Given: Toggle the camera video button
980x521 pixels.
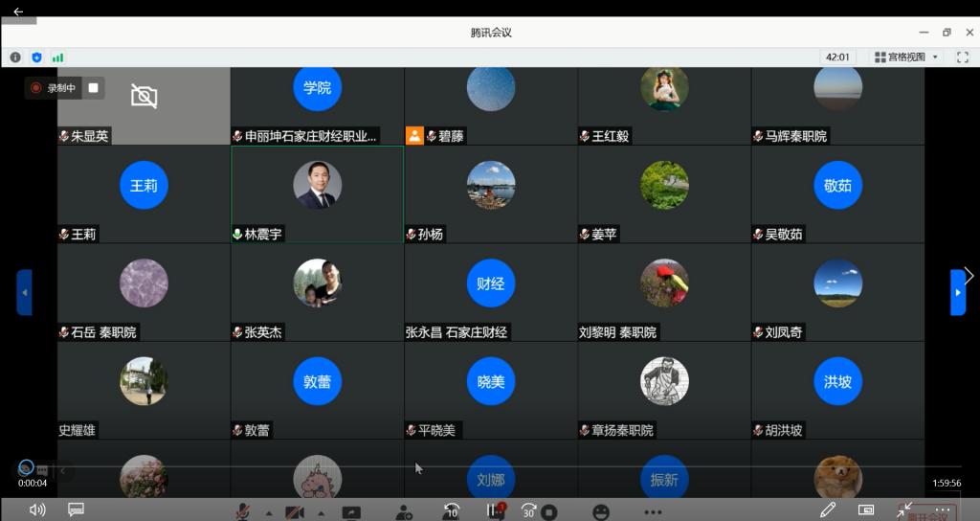Looking at the screenshot, I should point(295,511).
